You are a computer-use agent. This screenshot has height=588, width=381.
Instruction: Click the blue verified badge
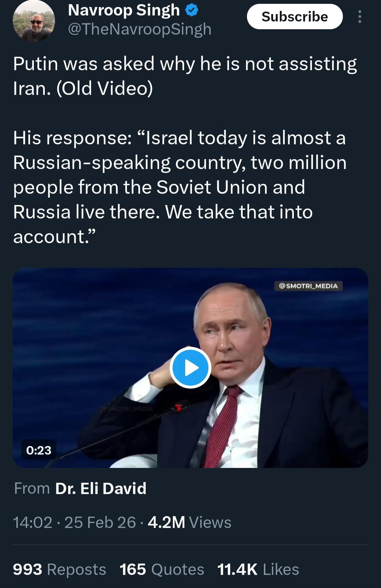pos(192,11)
